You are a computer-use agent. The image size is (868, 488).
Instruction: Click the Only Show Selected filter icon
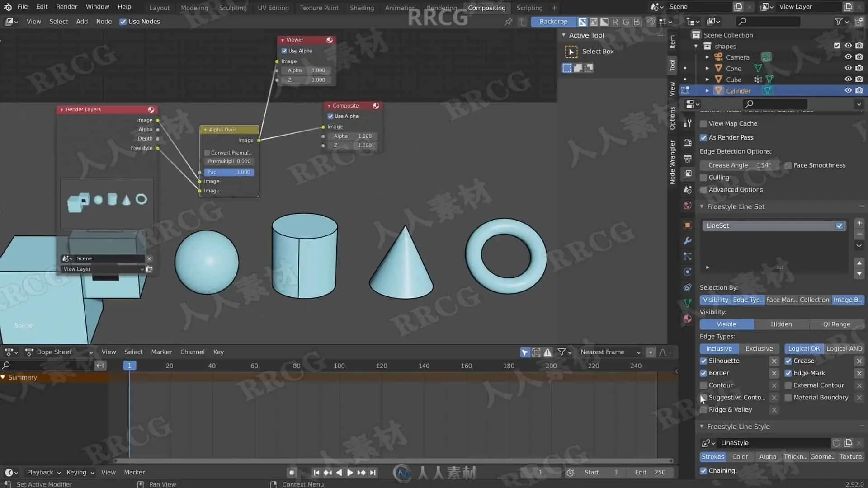524,352
